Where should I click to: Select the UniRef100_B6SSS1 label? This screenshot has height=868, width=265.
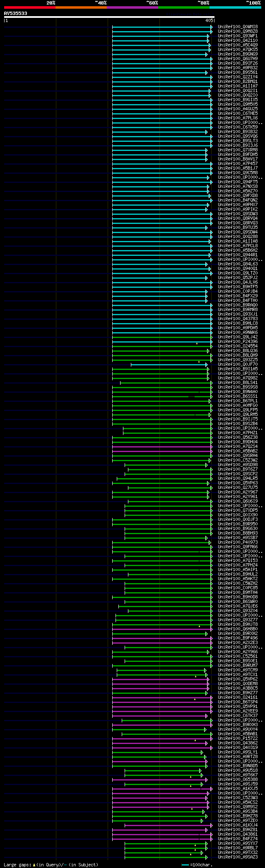tap(238, 396)
